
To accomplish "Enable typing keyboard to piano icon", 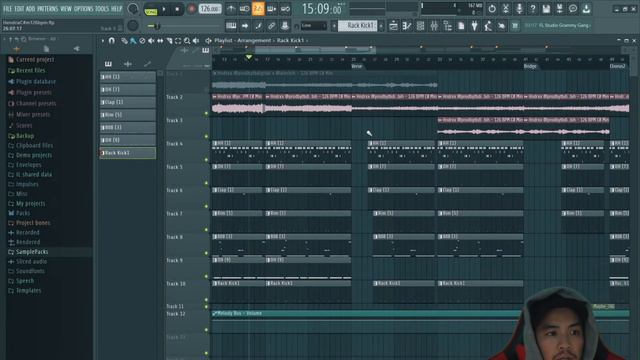I will point(231,26).
